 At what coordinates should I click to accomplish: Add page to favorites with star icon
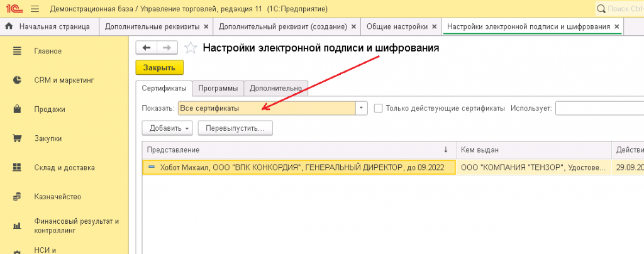pos(191,48)
